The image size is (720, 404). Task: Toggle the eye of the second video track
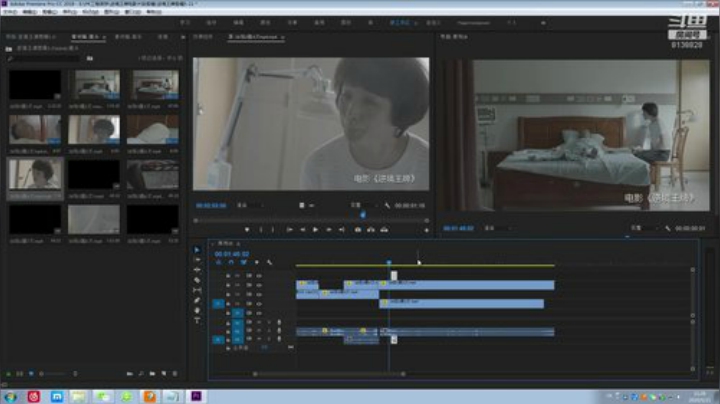pos(259,285)
